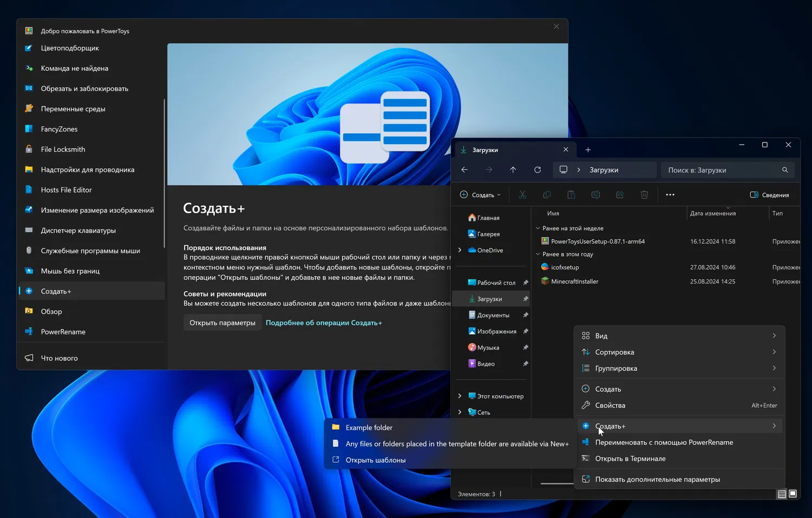Click the Поиск в: Загрузки search field
Screen dimensions: 812x518
click(x=728, y=170)
